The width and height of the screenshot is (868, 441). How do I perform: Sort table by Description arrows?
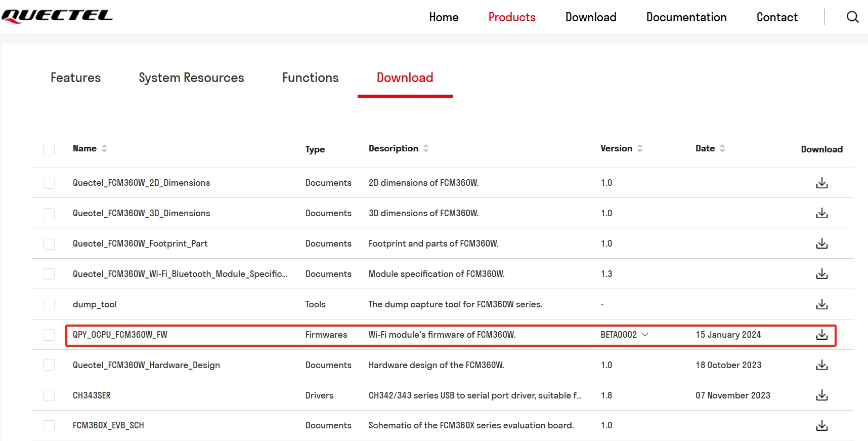click(426, 148)
